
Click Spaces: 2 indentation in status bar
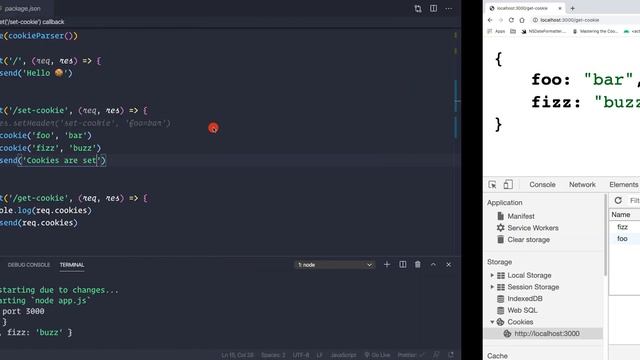[273, 355]
